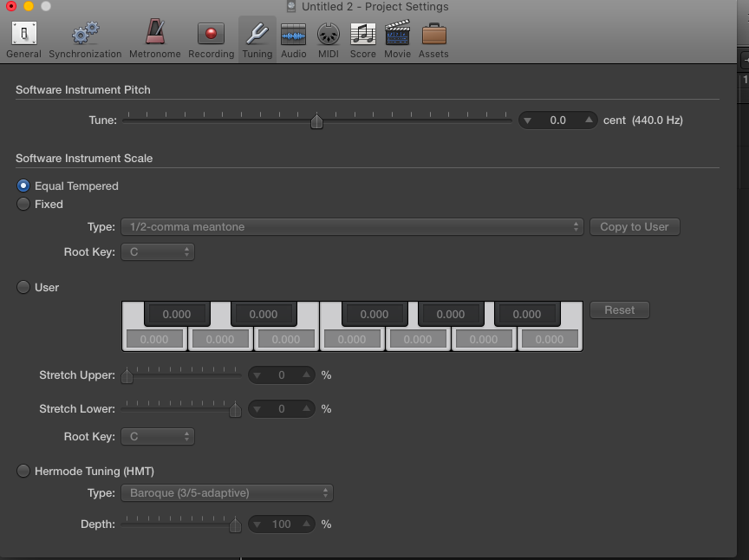
Task: Increase Tune cent value with up arrow
Action: (589, 120)
